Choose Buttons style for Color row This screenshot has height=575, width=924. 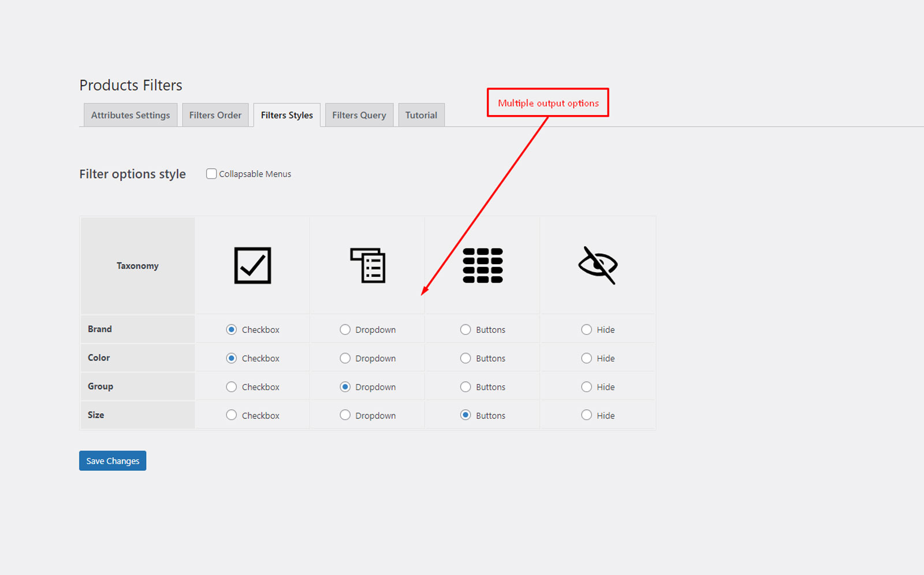point(465,358)
